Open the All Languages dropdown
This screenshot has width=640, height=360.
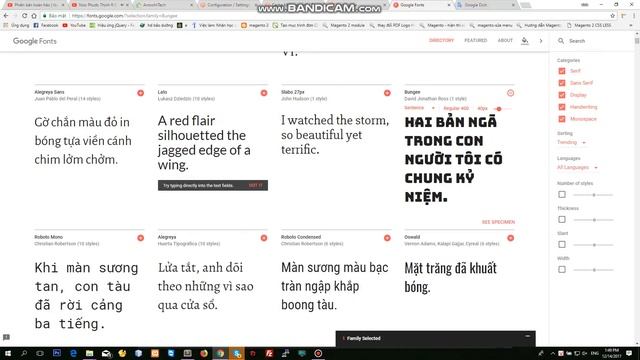[x=577, y=167]
